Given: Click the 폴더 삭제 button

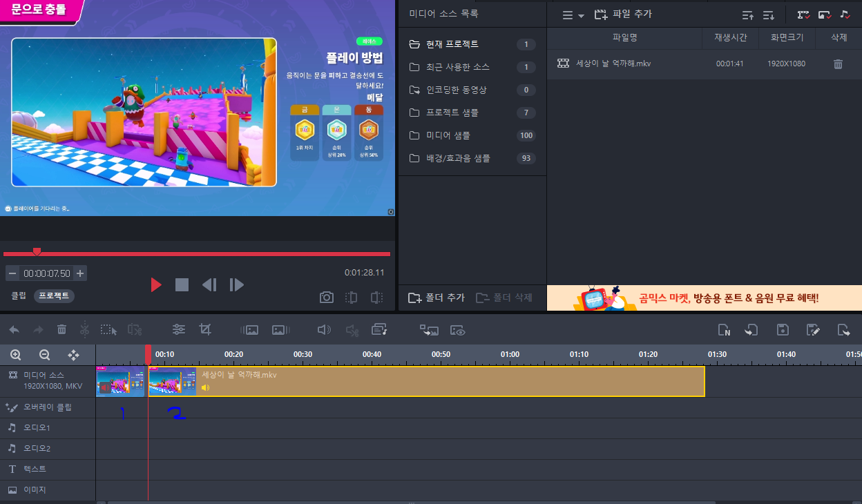Looking at the screenshot, I should pos(504,298).
